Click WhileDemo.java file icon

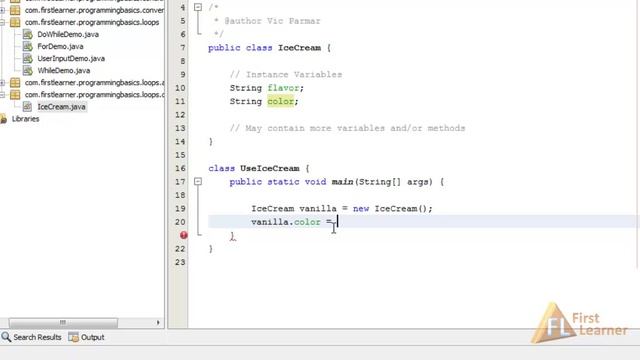coord(27,71)
